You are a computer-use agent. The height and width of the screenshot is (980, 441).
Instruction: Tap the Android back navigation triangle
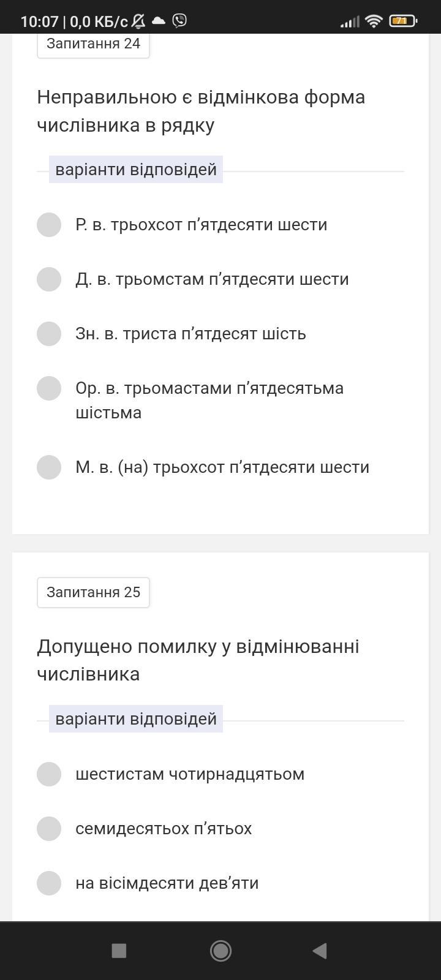(320, 951)
